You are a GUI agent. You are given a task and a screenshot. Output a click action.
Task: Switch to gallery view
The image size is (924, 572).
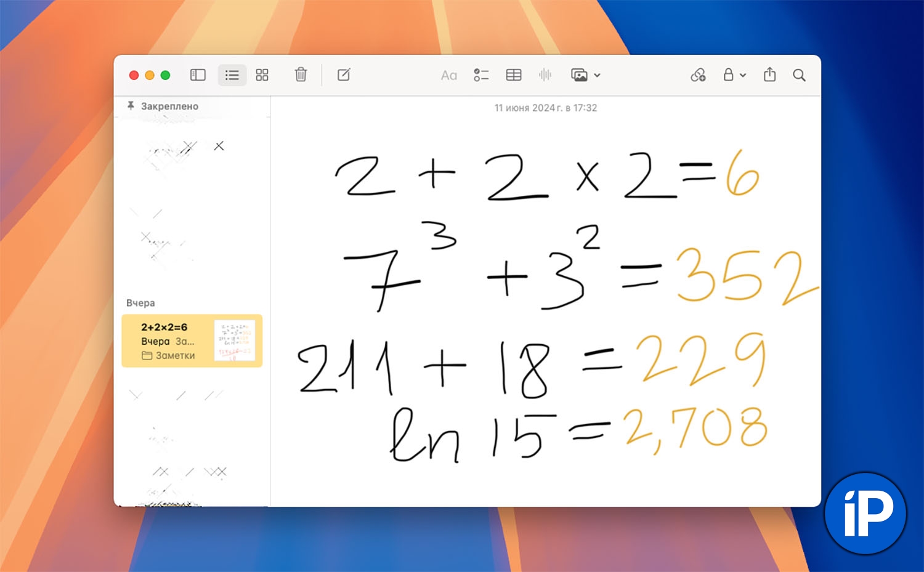[x=262, y=75]
